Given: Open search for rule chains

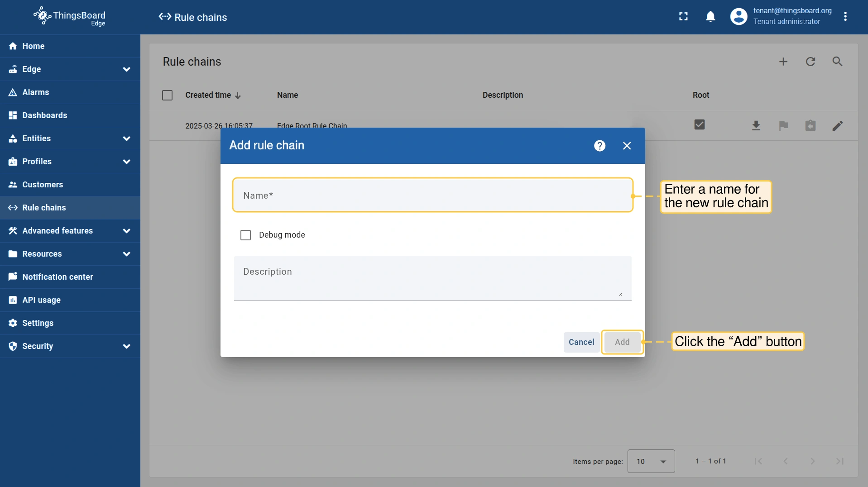Looking at the screenshot, I should [837, 62].
